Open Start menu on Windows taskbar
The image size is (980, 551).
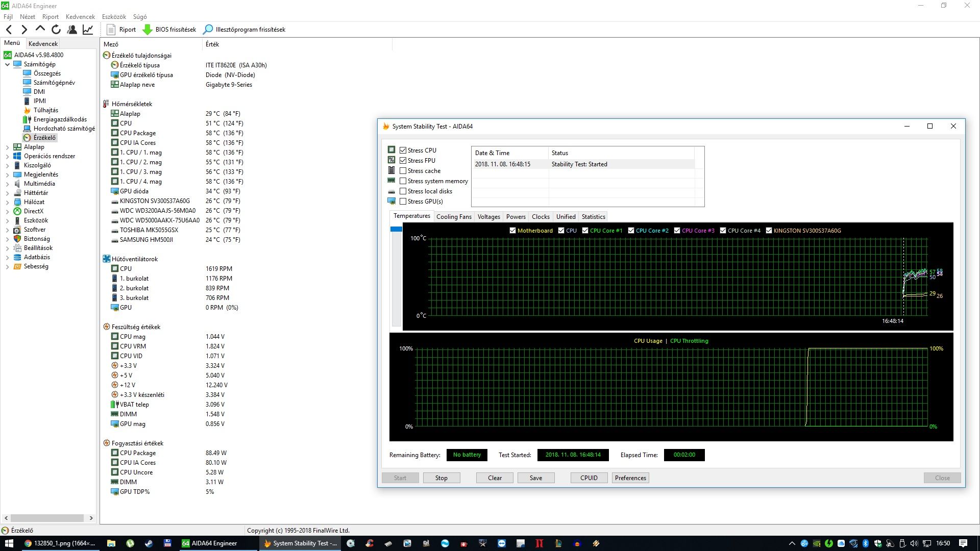click(x=9, y=543)
